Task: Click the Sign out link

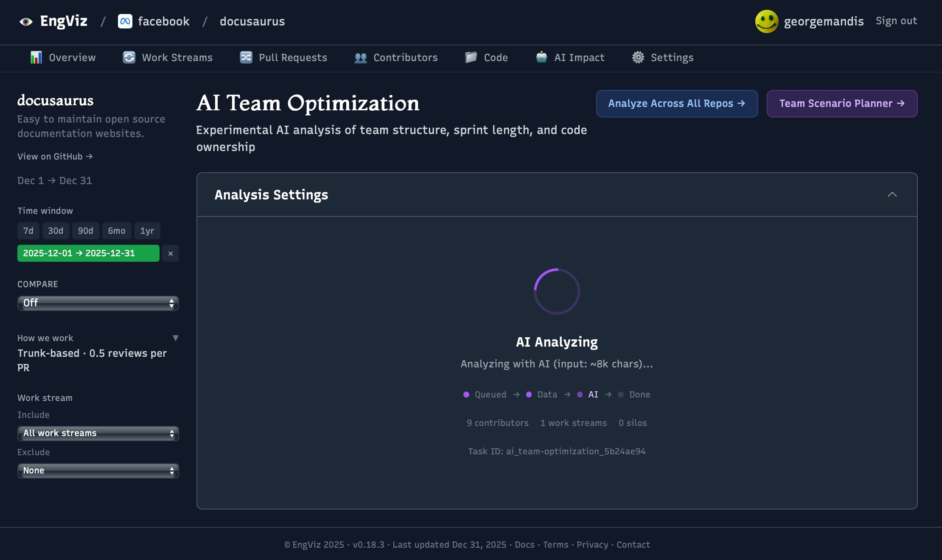Action: 896,21
